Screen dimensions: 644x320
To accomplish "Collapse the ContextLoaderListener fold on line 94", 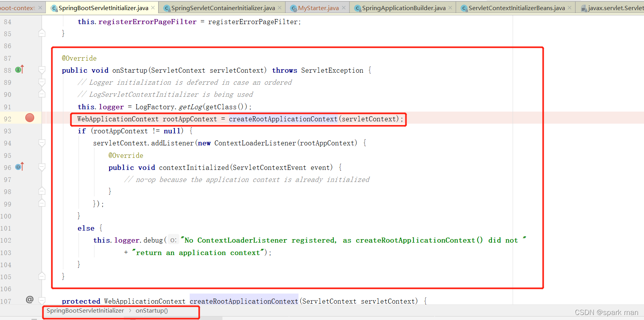I will [x=42, y=143].
